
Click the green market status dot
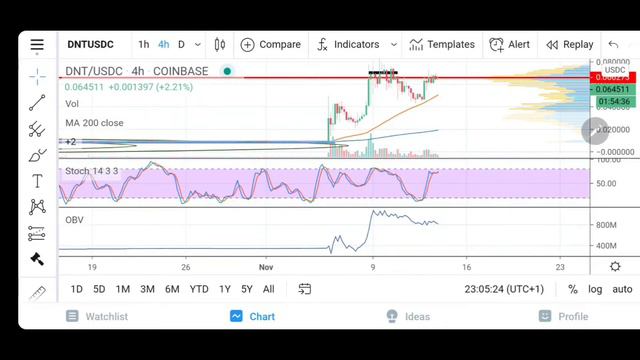point(227,71)
